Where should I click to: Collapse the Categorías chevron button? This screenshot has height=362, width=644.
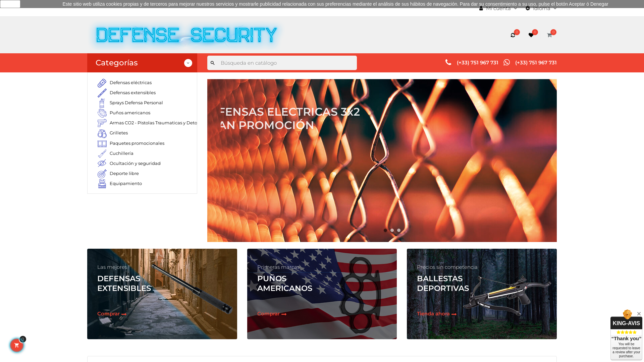188,63
